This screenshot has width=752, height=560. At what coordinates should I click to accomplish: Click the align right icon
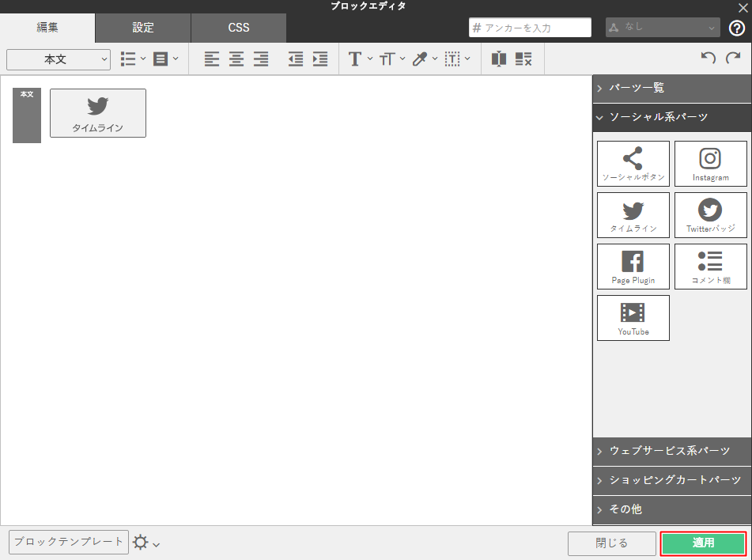[x=261, y=59]
